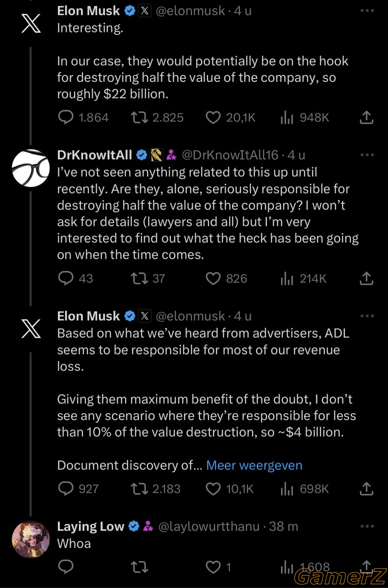Open more options on ADL tweet
388x588 pixels.
[367, 316]
